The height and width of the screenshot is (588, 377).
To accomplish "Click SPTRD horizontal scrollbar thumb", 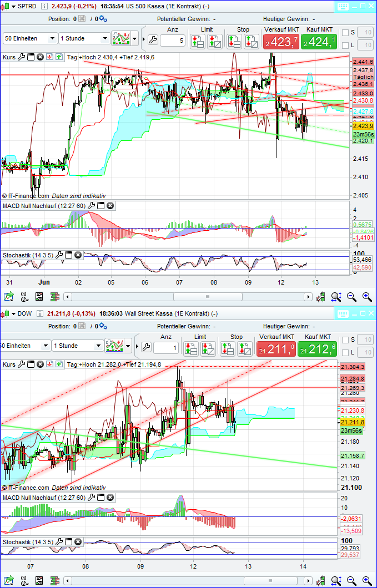I will pyautogui.click(x=207, y=297).
